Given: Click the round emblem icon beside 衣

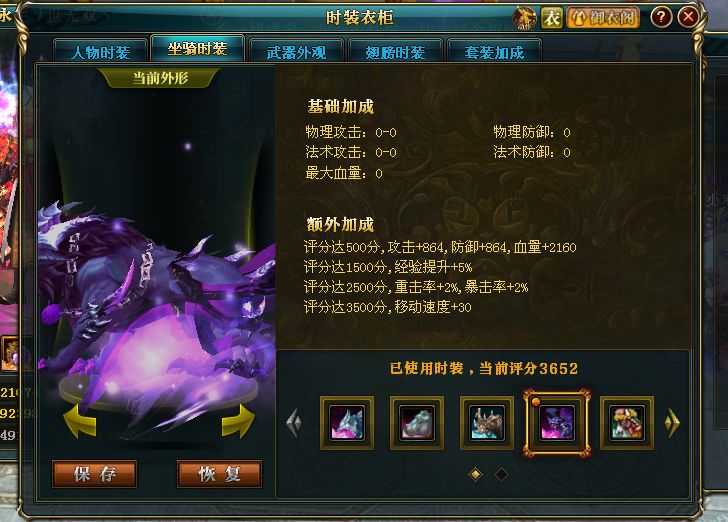Looking at the screenshot, I should [524, 18].
